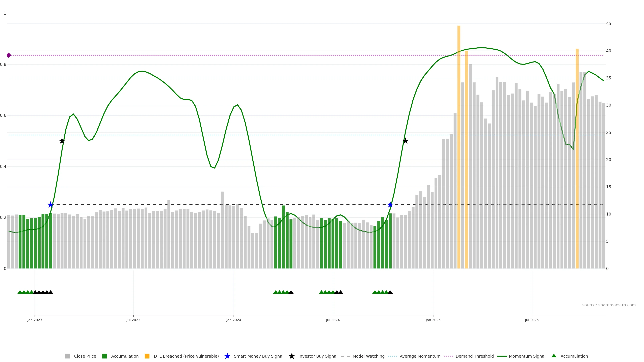The width and height of the screenshot is (644, 362).
Task: Click the green Accumulation square in legend
Action: 104,356
